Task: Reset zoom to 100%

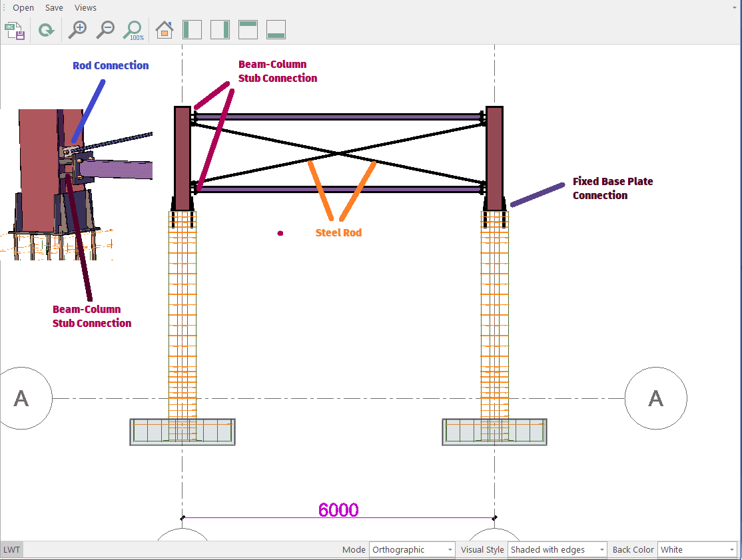Action: 133,30
